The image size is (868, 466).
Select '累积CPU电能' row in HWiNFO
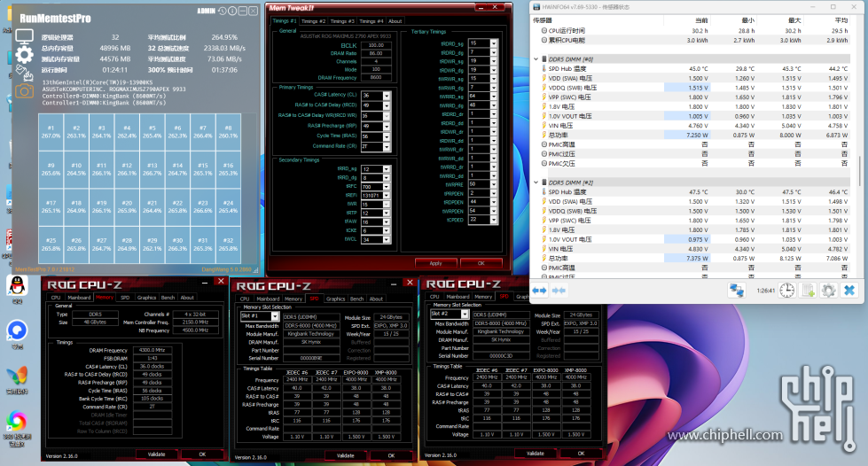pos(691,41)
